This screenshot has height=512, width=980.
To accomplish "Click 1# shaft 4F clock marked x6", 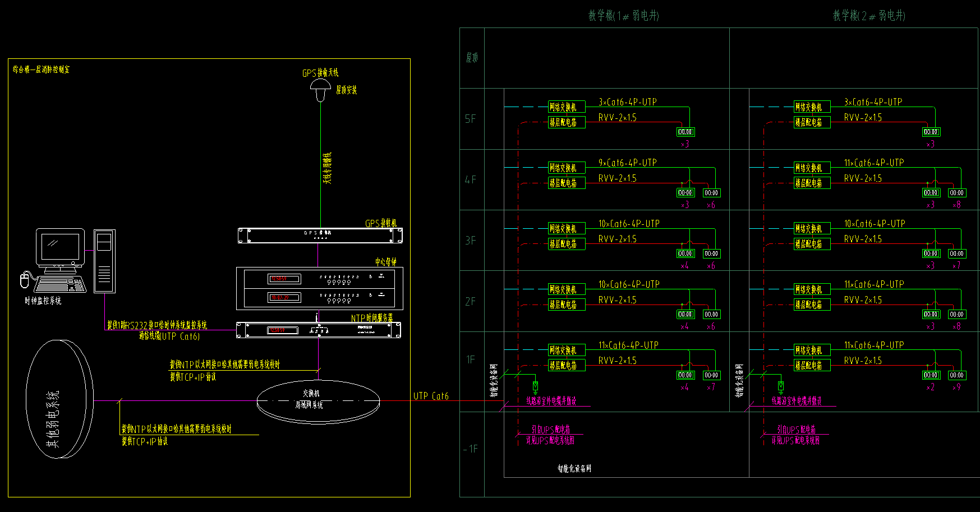I will [x=711, y=193].
